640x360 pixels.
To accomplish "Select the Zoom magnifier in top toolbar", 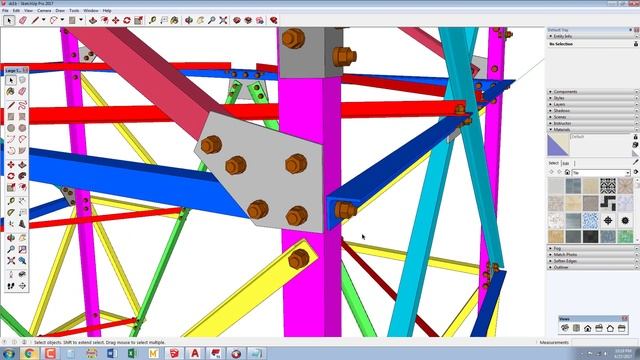I will (211, 20).
